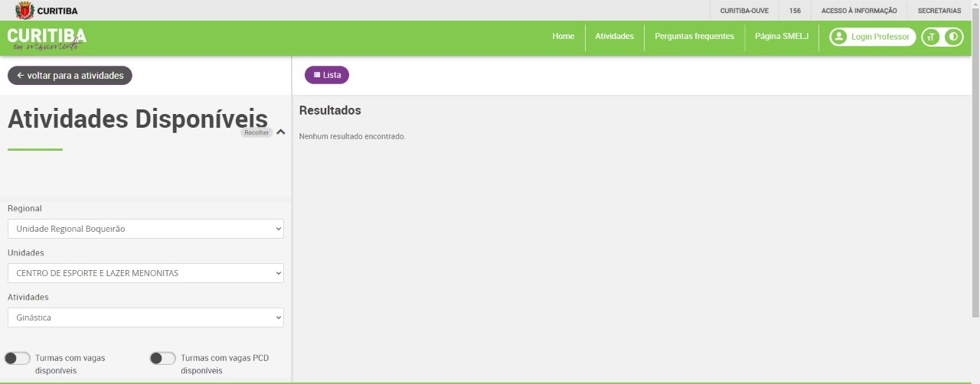Click the 156 top bar link

[795, 11]
